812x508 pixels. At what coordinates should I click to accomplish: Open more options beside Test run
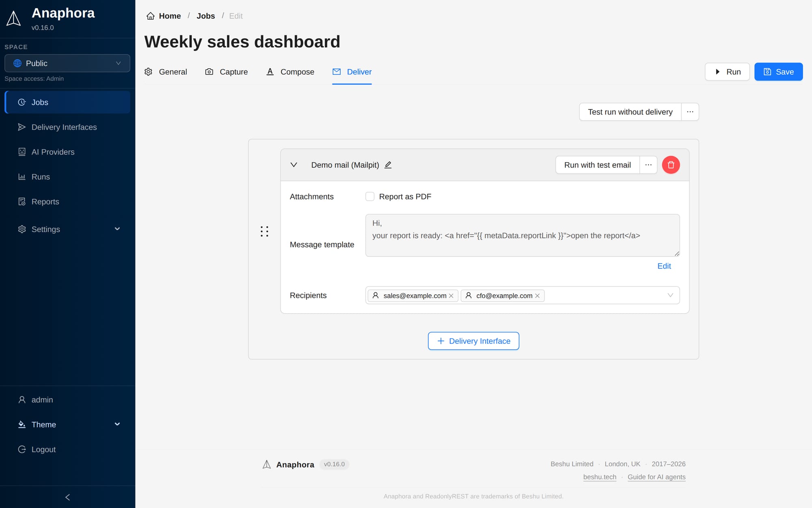click(x=690, y=112)
